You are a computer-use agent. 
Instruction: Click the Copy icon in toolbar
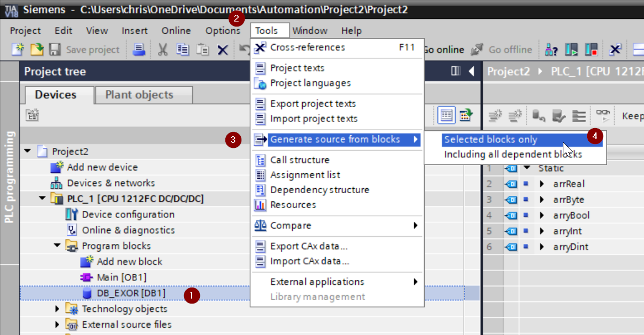click(182, 50)
